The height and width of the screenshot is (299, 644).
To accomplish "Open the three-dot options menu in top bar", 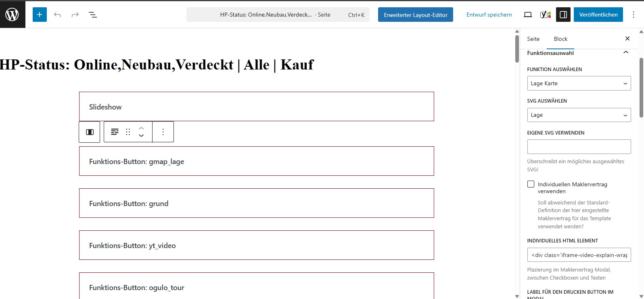I will click(x=634, y=15).
